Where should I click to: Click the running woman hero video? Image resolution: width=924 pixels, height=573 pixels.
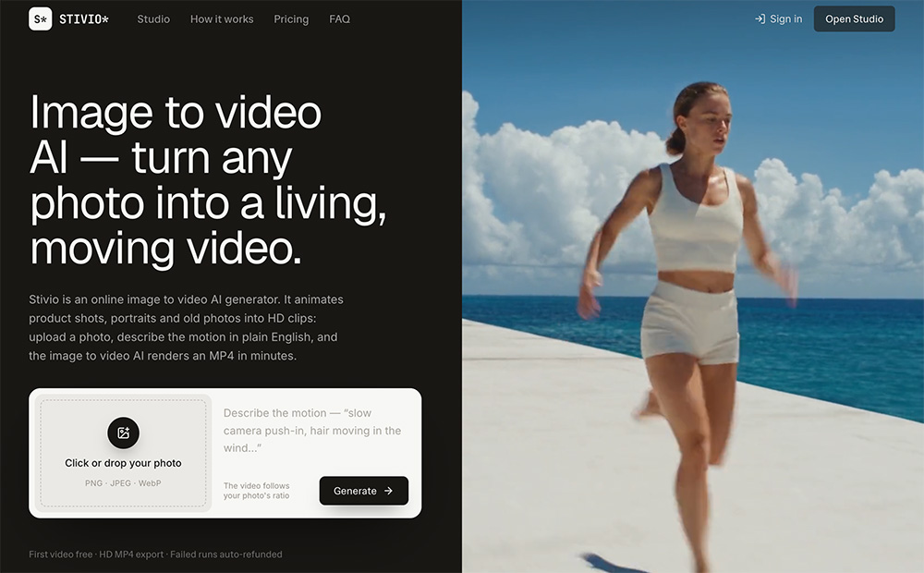(x=693, y=286)
